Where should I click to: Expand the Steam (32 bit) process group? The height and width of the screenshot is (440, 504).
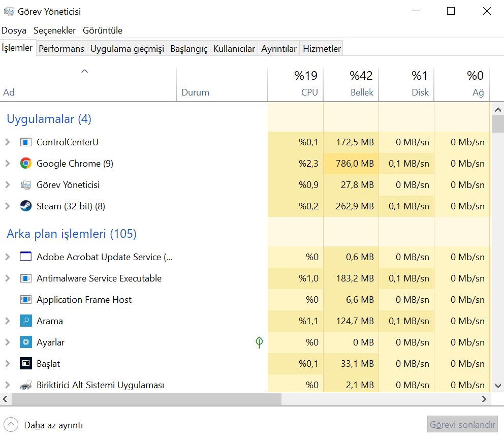pyautogui.click(x=8, y=206)
